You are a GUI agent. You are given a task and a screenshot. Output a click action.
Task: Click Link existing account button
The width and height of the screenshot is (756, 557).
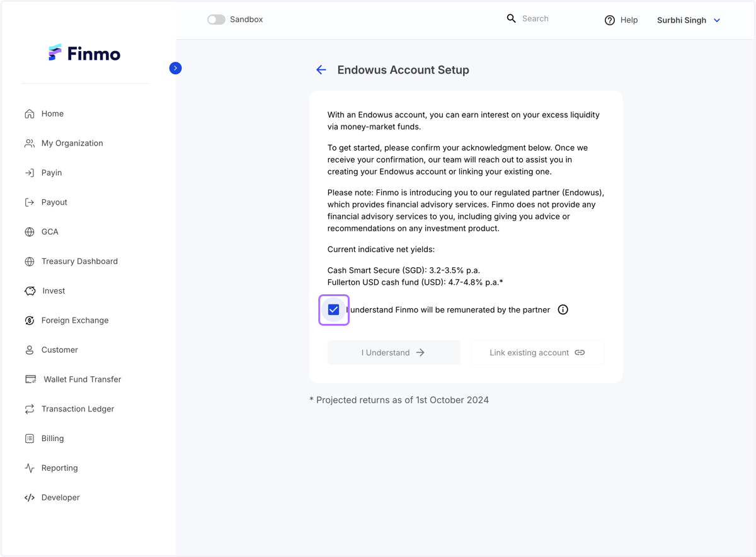537,353
